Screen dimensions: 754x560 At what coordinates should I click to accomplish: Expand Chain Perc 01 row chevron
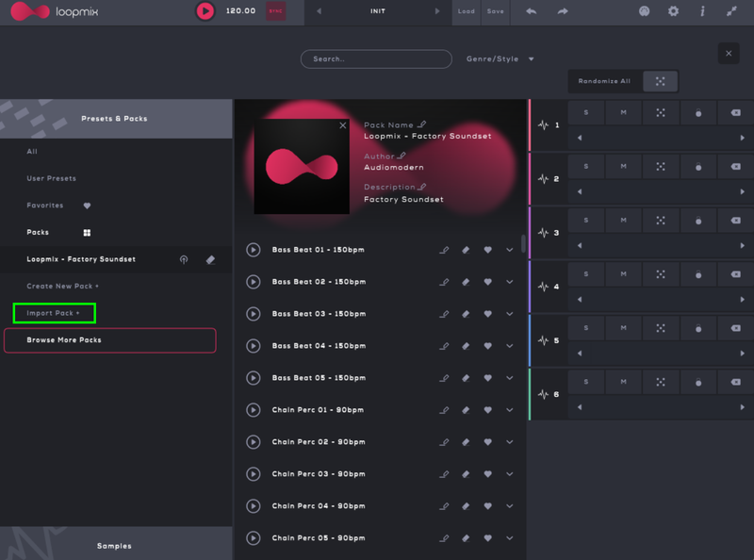click(510, 410)
